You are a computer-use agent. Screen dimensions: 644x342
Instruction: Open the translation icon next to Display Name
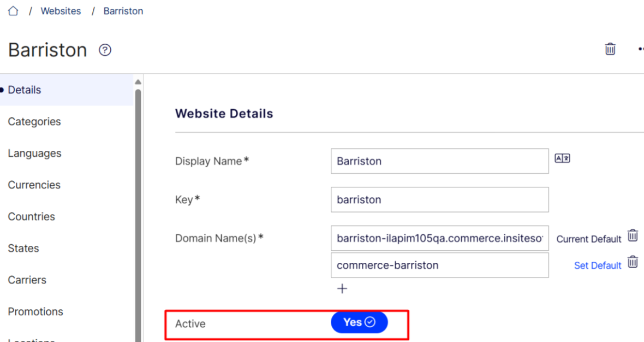(x=562, y=158)
